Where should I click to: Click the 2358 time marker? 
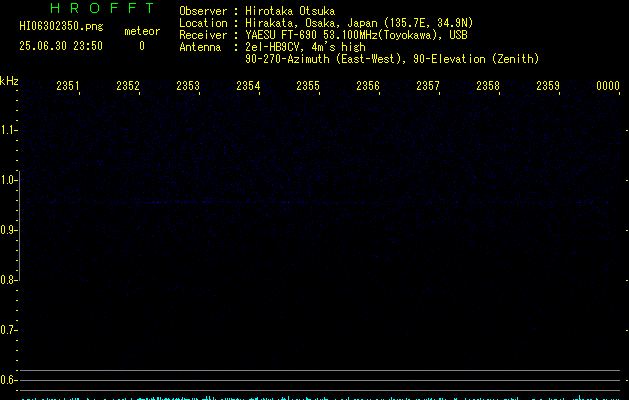[x=488, y=86]
